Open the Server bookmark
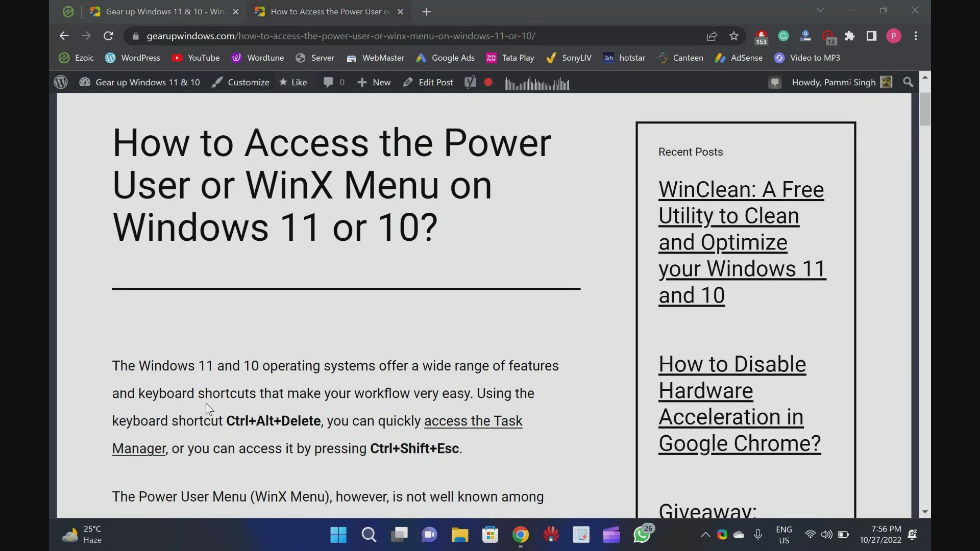 click(315, 58)
